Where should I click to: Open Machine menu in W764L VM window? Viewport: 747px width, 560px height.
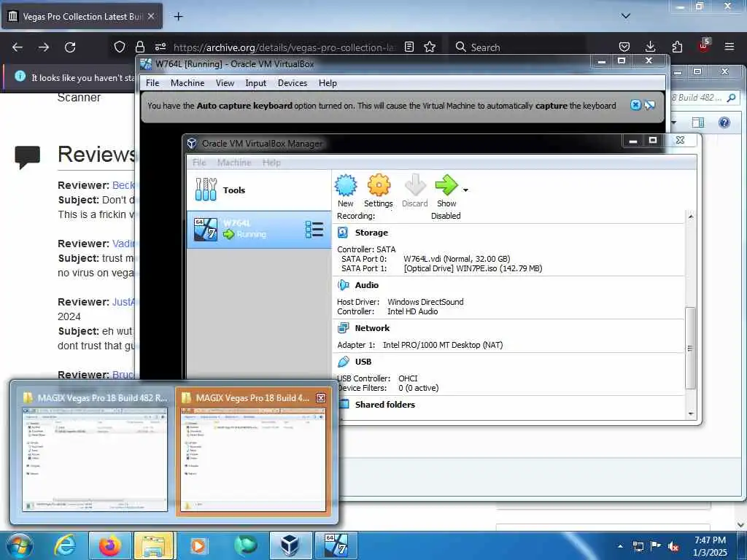(x=187, y=83)
